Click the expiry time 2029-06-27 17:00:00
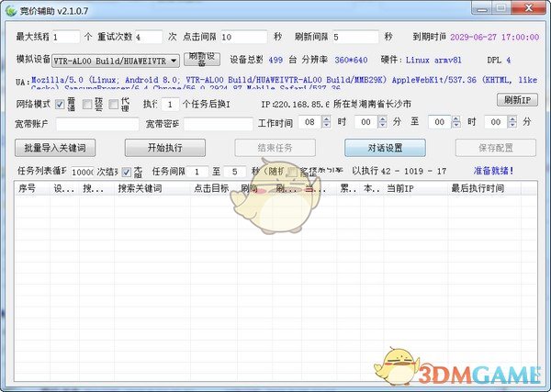Viewport: 551px width, 392px height. click(x=494, y=37)
